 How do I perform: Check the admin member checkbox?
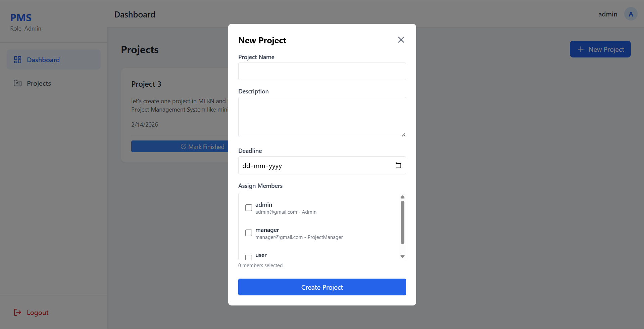[x=249, y=208]
